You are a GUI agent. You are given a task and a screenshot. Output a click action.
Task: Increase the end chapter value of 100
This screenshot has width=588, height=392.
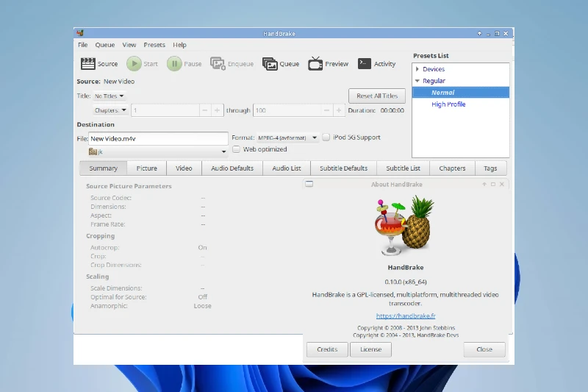339,110
